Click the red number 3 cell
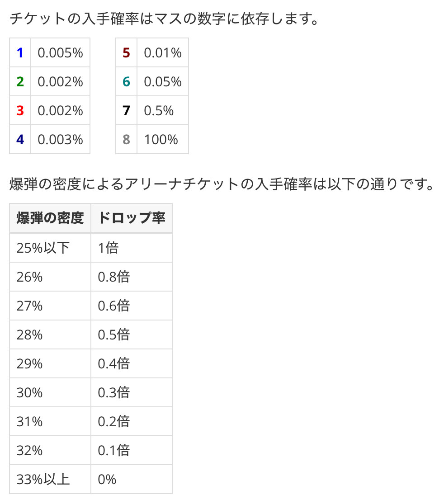444x504 pixels. [20, 111]
